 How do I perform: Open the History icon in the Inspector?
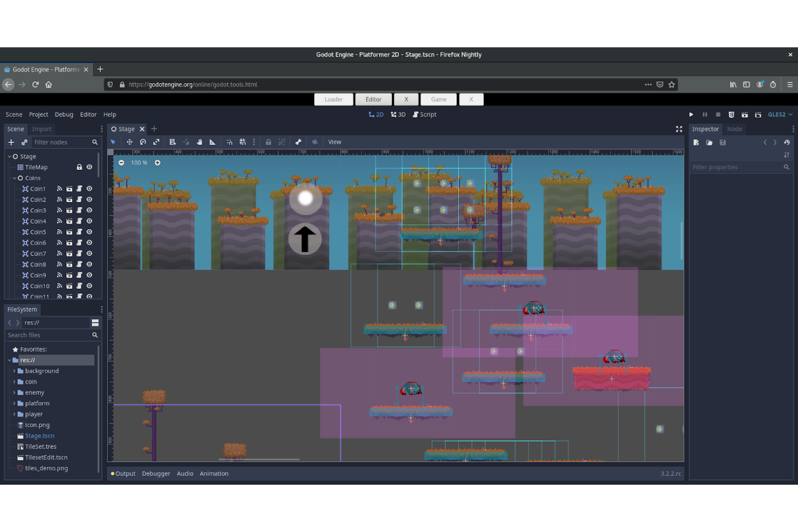click(787, 142)
